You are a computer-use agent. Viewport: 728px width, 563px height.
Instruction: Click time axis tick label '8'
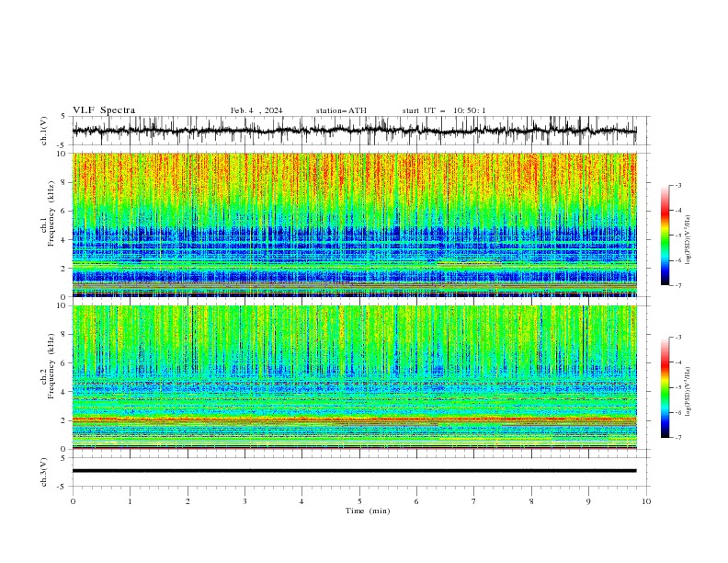pyautogui.click(x=531, y=501)
